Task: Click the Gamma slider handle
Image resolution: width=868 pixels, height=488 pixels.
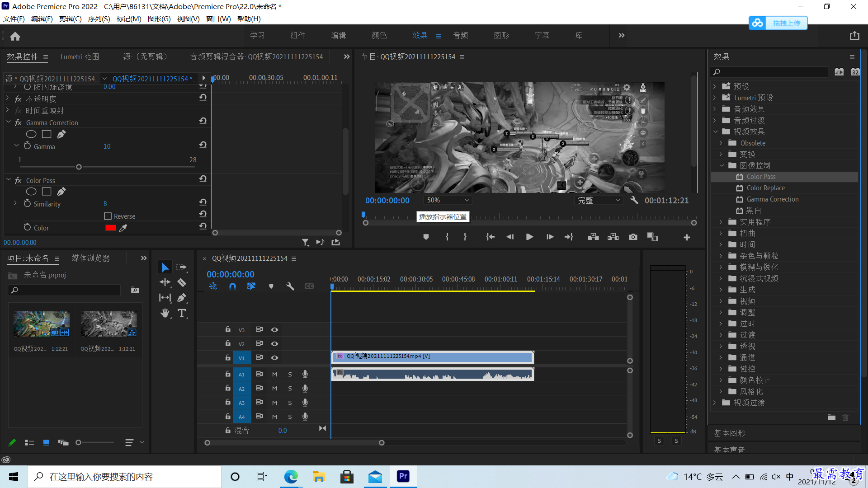Action: point(79,167)
